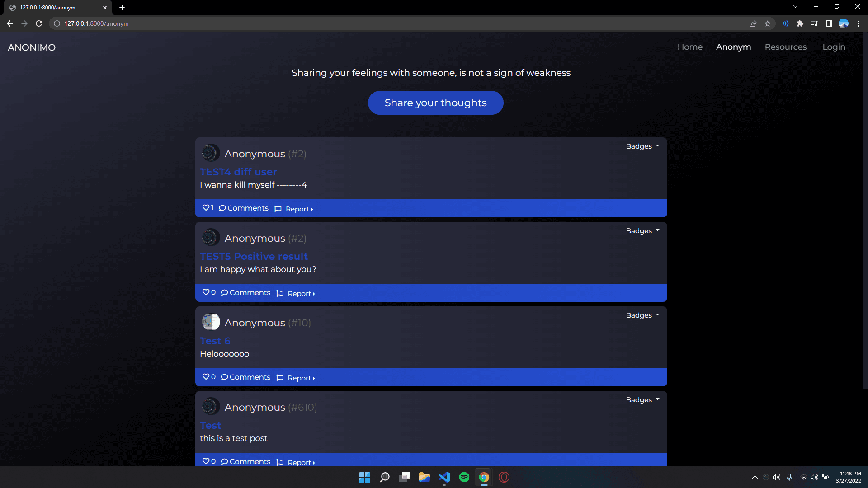The height and width of the screenshot is (488, 868).
Task: Open TEST5 Positive result post title
Action: [x=254, y=257]
